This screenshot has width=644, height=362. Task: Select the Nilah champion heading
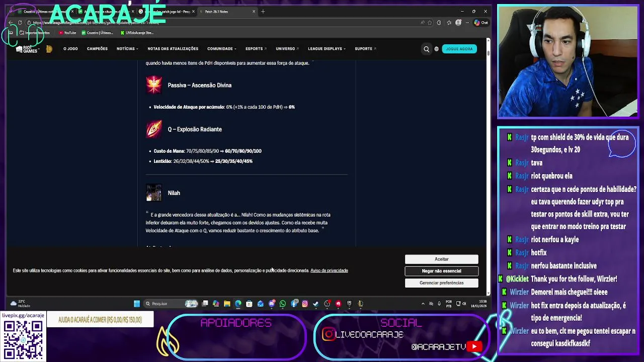coord(174,193)
